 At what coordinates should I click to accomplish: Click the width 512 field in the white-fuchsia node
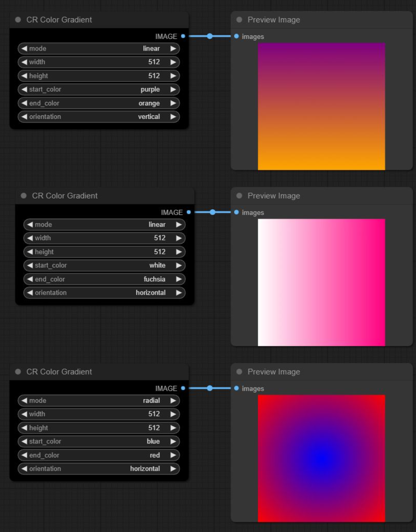(x=105, y=238)
